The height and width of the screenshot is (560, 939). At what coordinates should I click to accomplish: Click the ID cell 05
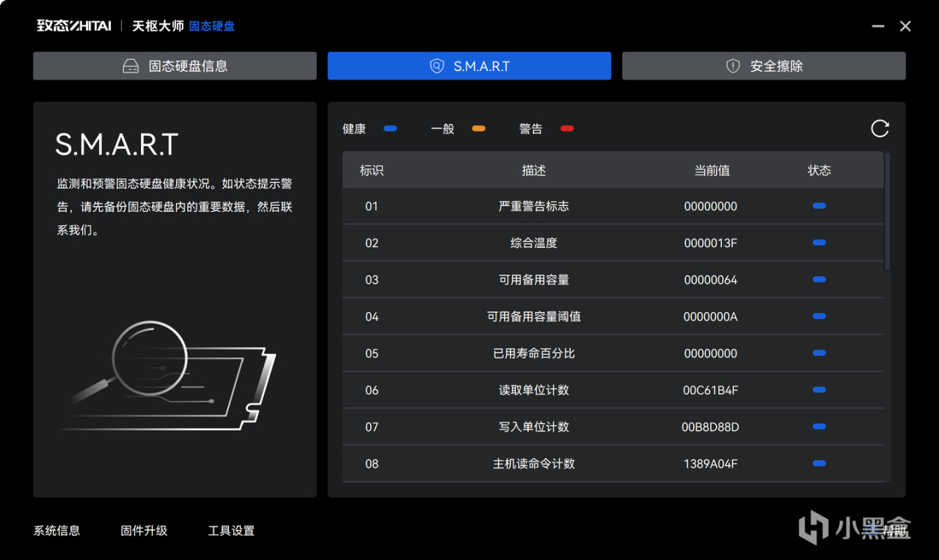[372, 353]
